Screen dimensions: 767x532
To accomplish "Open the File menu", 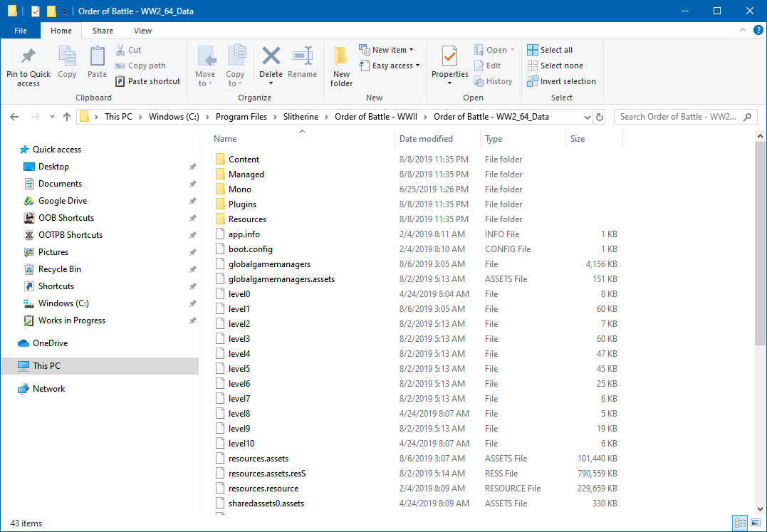I will coord(21,31).
